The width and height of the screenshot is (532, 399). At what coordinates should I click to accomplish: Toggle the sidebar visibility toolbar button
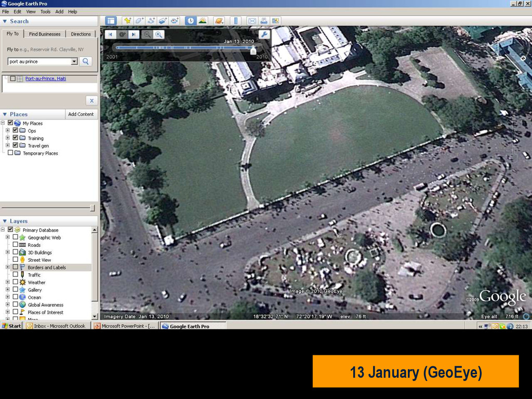click(x=111, y=21)
